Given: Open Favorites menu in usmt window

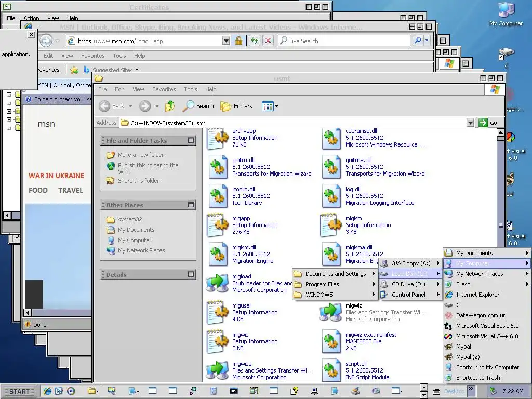Looking at the screenshot, I should [x=164, y=89].
